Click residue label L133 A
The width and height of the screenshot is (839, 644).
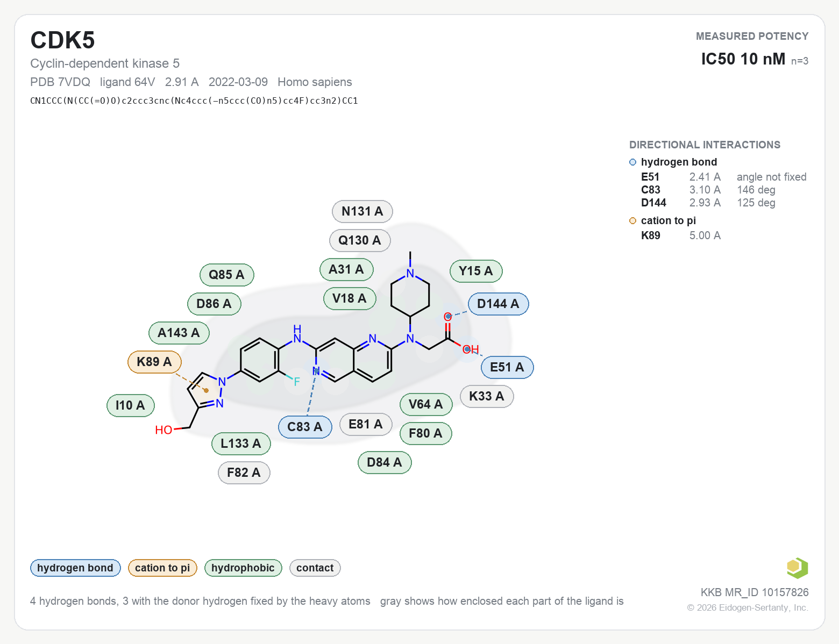point(241,443)
